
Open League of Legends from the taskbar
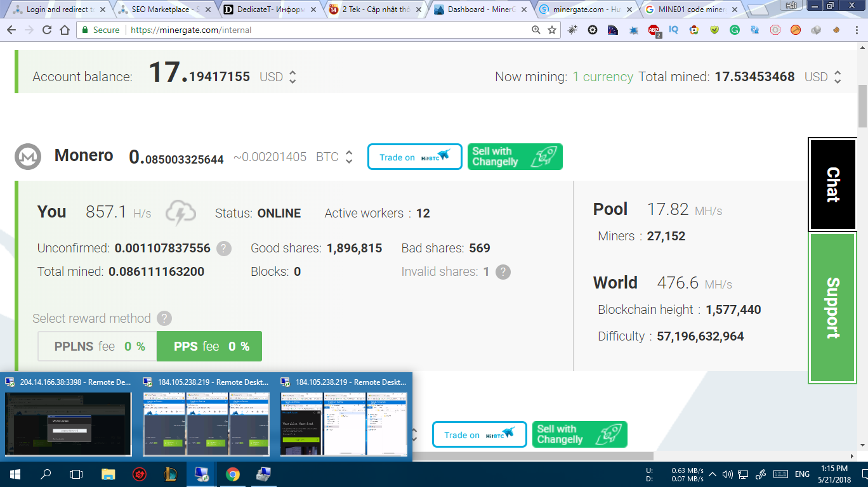click(x=171, y=474)
